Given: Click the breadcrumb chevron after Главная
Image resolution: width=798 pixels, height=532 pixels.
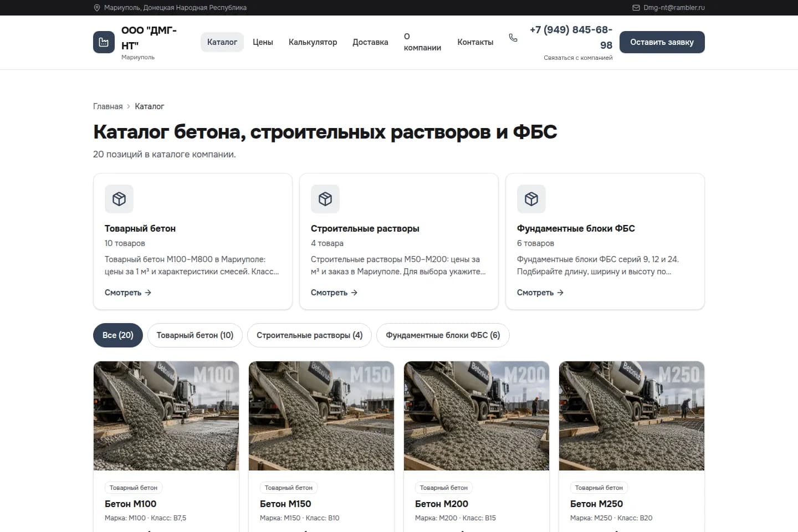Looking at the screenshot, I should (129, 106).
